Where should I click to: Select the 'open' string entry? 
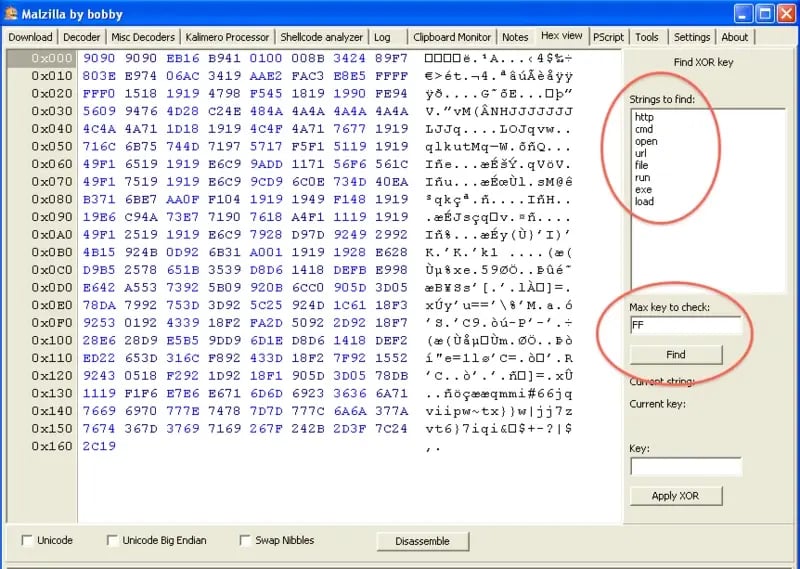[x=646, y=141]
